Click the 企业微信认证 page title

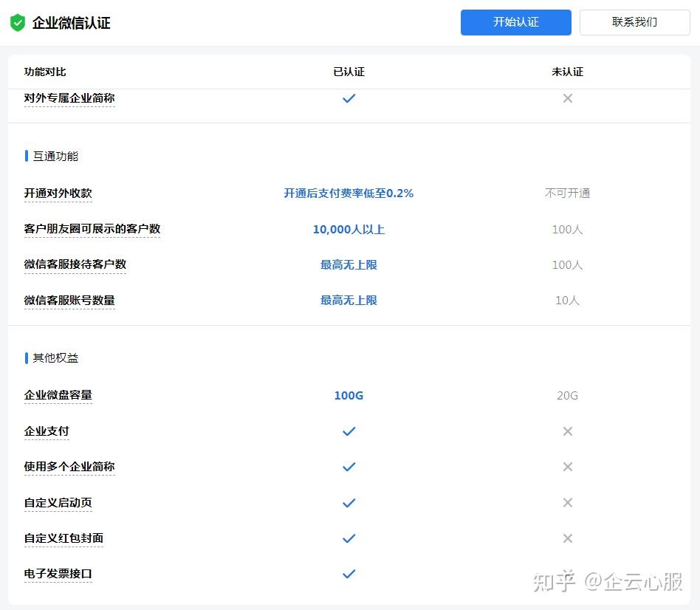pos(72,23)
